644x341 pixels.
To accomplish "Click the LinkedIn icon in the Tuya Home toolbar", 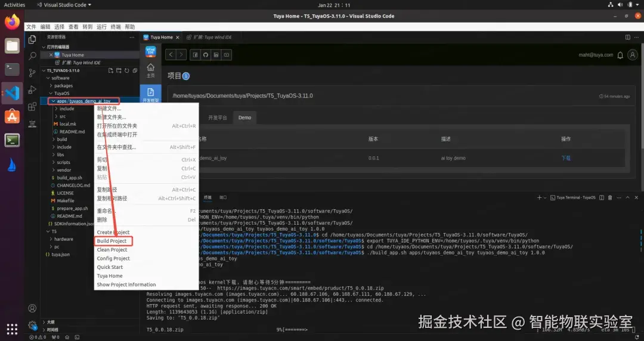I will click(x=216, y=55).
